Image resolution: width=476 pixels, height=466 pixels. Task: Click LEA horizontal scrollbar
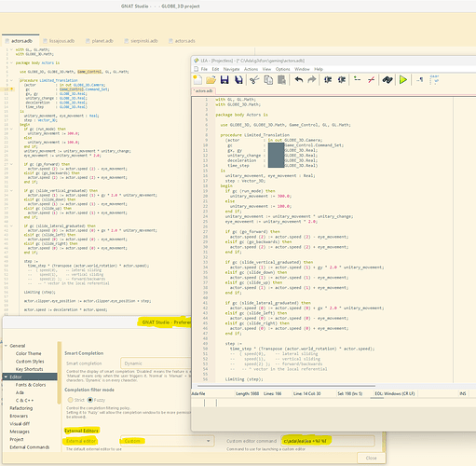(x=286, y=386)
